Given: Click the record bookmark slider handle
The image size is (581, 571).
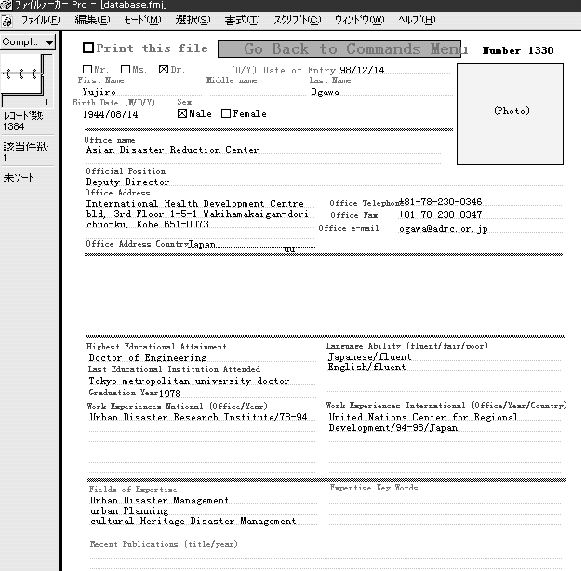Looking at the screenshot, I should click(46, 102).
